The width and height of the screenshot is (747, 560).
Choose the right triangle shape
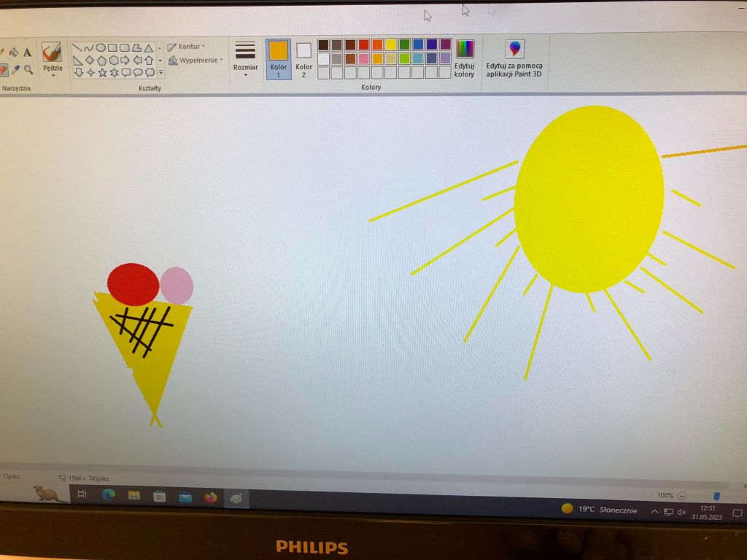point(77,61)
